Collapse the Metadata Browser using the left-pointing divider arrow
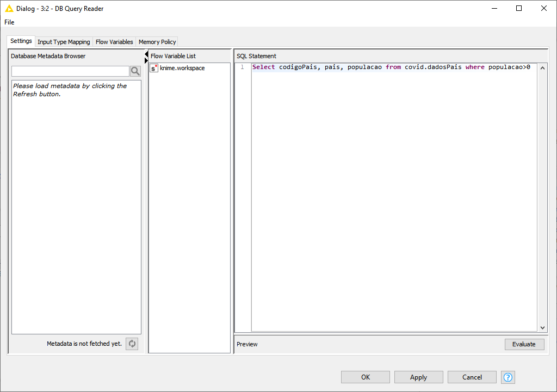Image resolution: width=557 pixels, height=392 pixels. click(146, 54)
